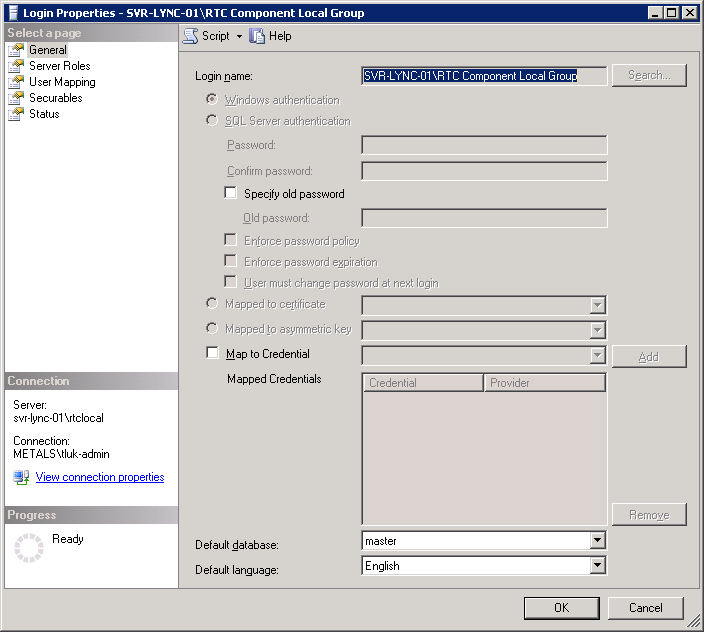Click the Help book icon
The image size is (704, 632).
coord(257,36)
